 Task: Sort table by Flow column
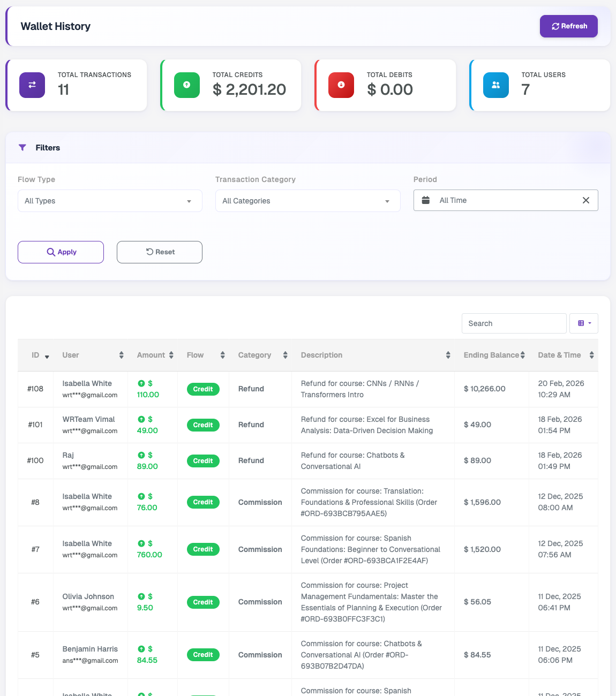204,355
